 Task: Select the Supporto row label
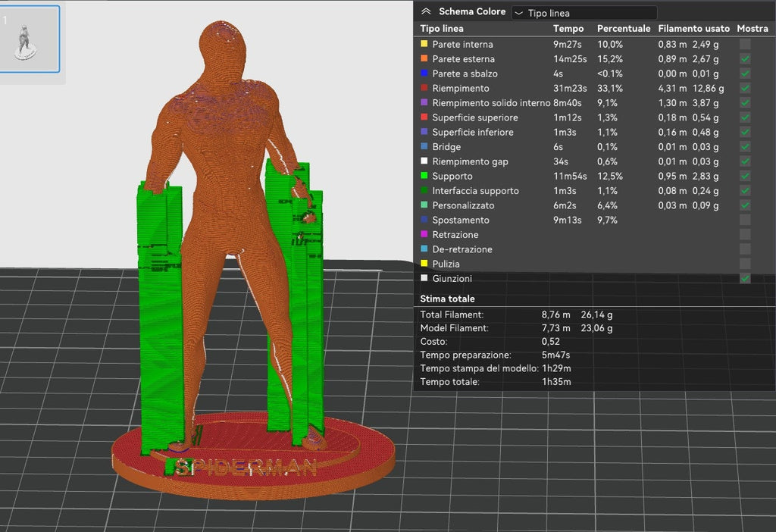click(x=452, y=176)
